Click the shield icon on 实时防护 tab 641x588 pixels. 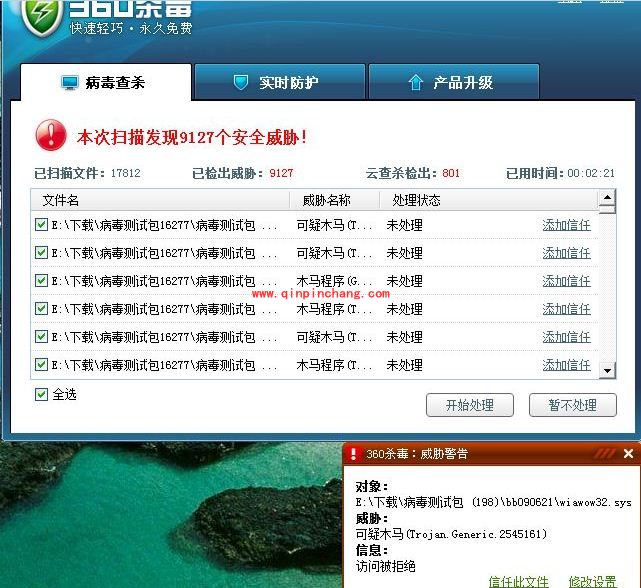[x=241, y=82]
